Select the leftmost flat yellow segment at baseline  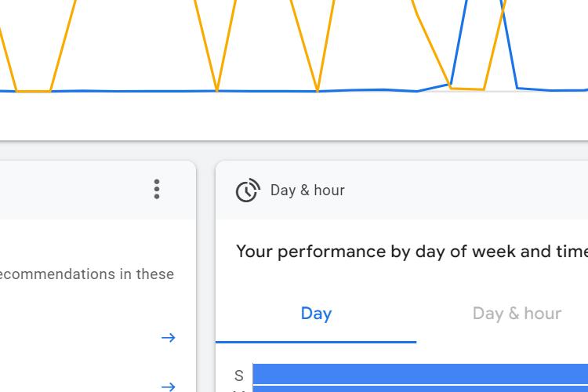coord(34,91)
